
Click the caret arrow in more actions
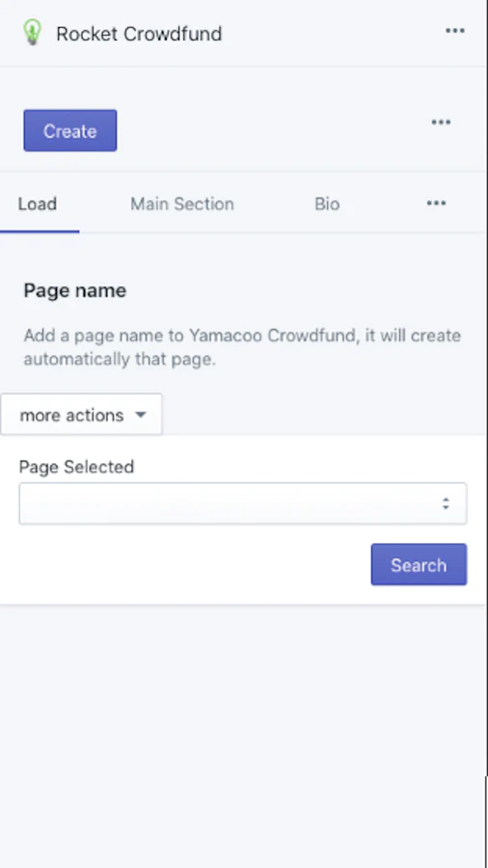click(141, 415)
